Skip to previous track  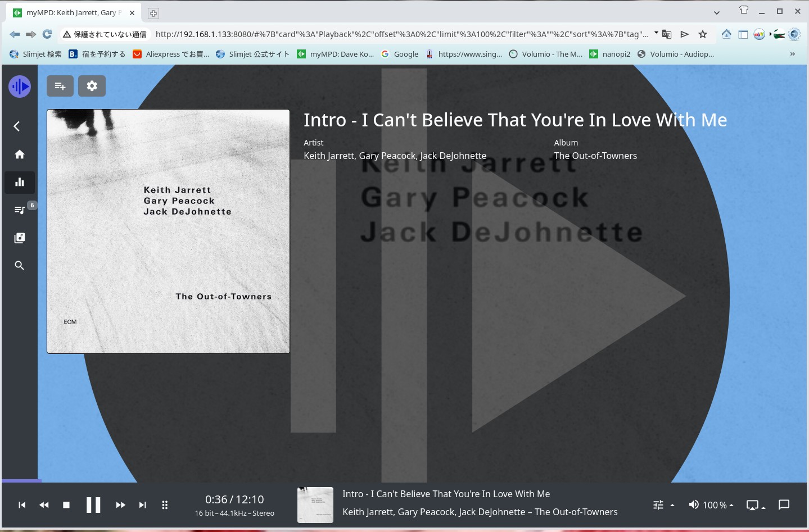point(22,505)
